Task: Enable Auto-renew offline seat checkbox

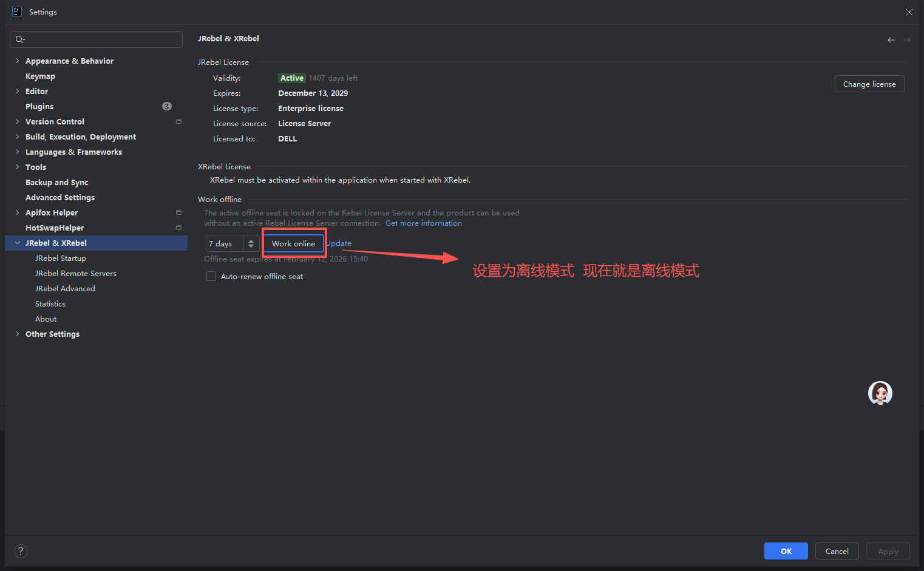Action: point(211,276)
